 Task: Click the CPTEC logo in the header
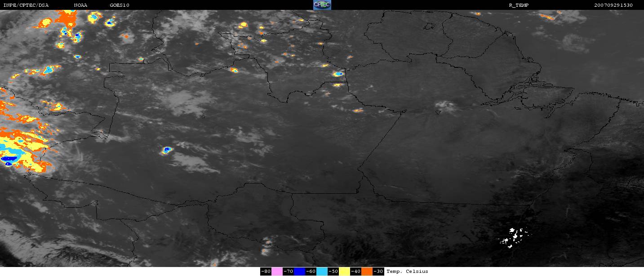click(x=322, y=4)
